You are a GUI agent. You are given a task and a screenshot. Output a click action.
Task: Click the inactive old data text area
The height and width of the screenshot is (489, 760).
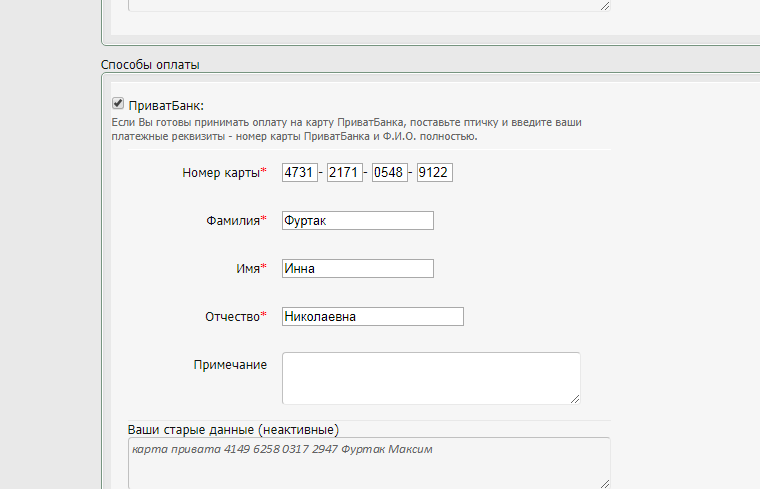pos(368,463)
